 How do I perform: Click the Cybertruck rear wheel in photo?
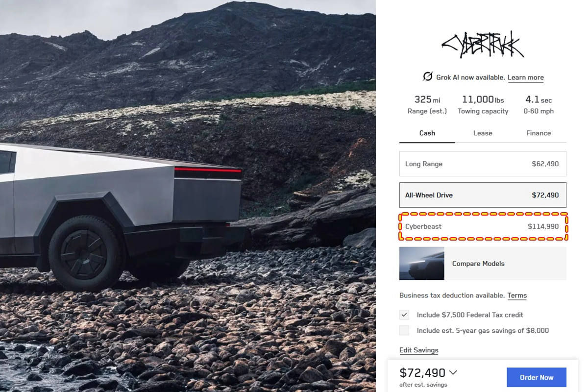85,254
